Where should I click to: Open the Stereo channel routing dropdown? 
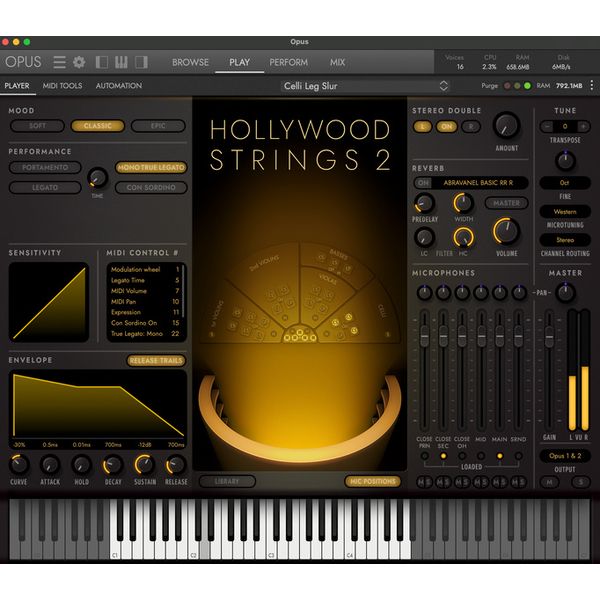click(x=565, y=240)
